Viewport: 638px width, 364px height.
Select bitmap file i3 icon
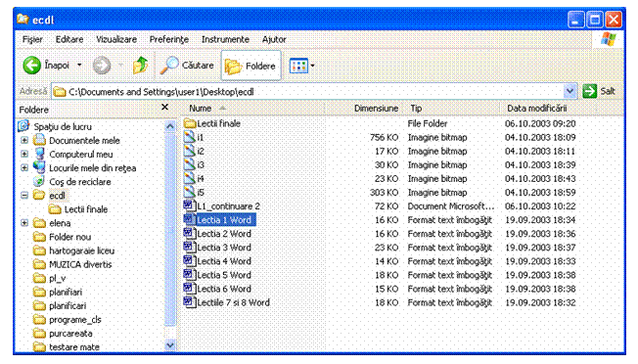(x=190, y=164)
